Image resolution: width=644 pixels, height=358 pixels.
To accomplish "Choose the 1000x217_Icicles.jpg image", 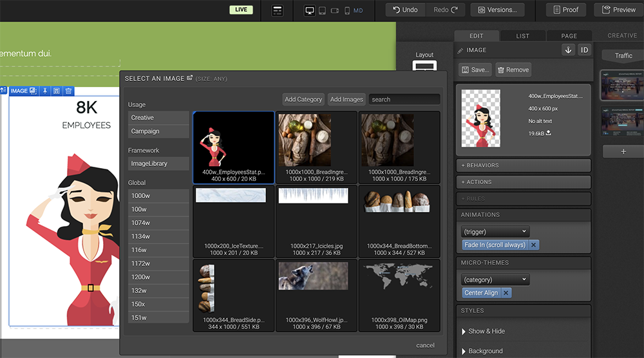I will (x=316, y=221).
